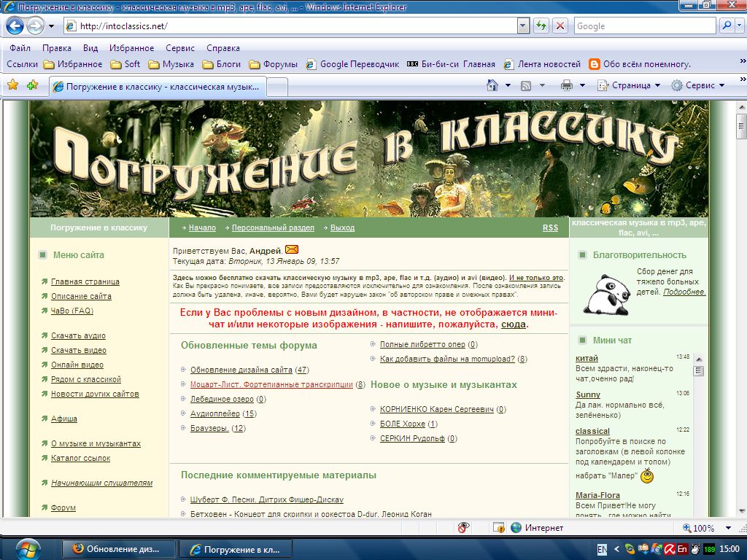Open the private messages envelope icon
The image size is (747, 560).
click(292, 250)
